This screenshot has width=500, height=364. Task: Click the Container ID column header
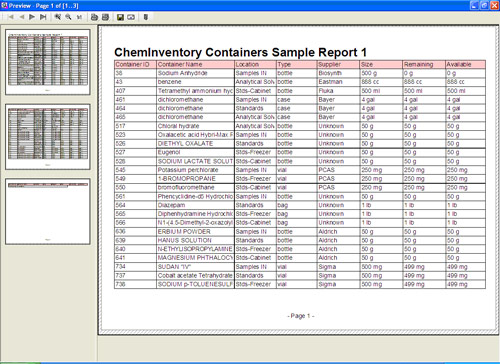(135, 64)
